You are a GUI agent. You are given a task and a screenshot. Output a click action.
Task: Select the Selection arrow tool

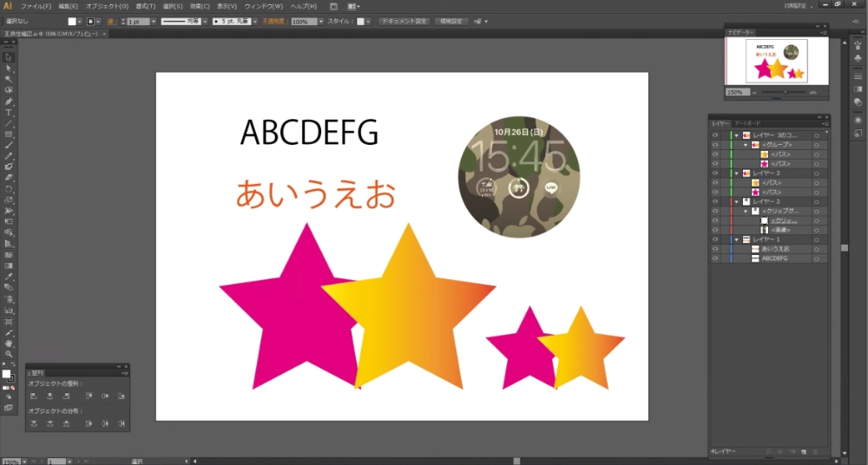pyautogui.click(x=9, y=56)
